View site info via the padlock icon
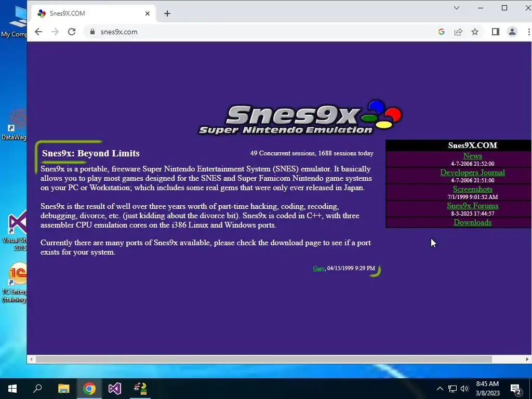The width and height of the screenshot is (532, 399). [x=92, y=32]
